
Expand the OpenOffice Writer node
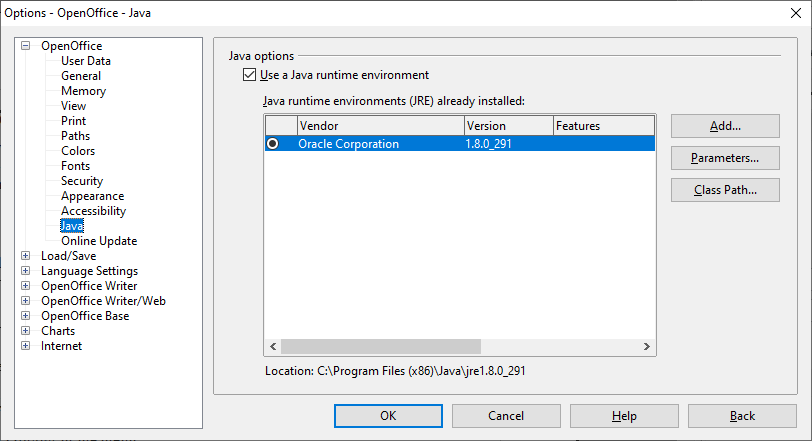click(x=25, y=286)
